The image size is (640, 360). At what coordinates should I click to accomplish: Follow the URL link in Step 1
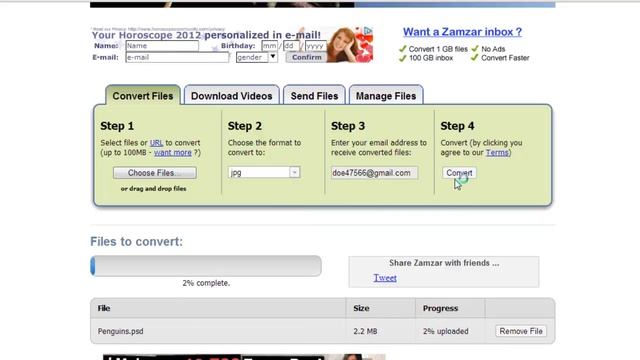156,143
